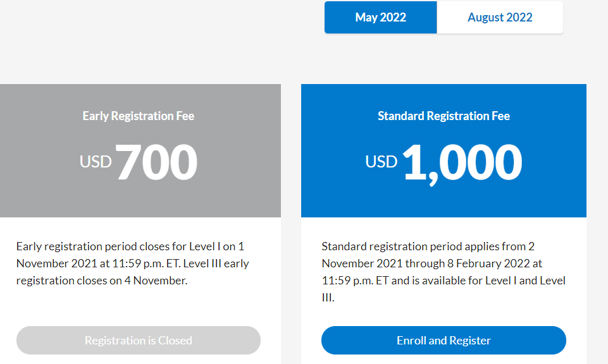Switch to the May 2022 tab

tap(380, 18)
